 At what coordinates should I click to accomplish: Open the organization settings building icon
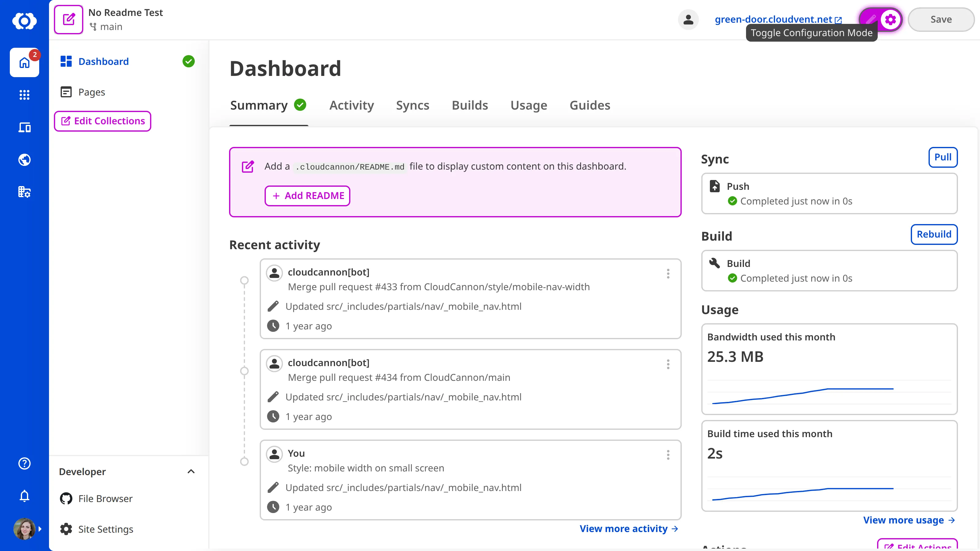24,192
